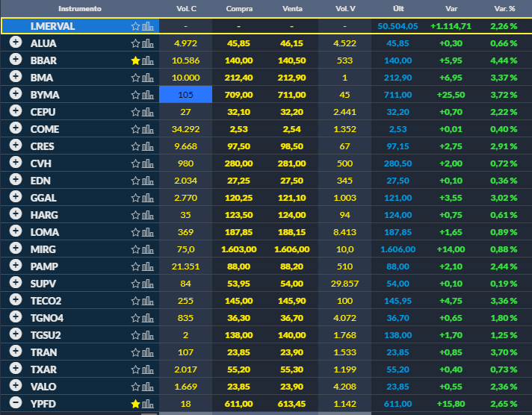Open the chart icon for COME

pos(148,129)
